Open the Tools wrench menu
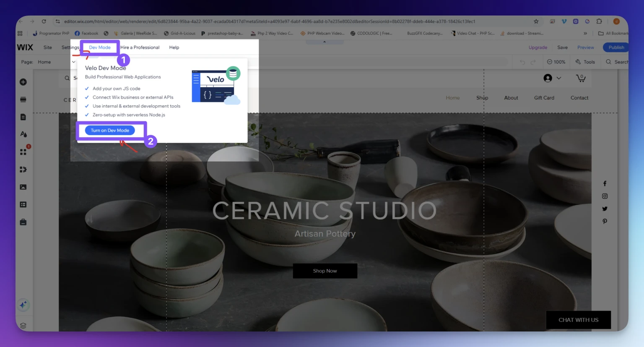Image resolution: width=644 pixels, height=347 pixels. pos(585,62)
